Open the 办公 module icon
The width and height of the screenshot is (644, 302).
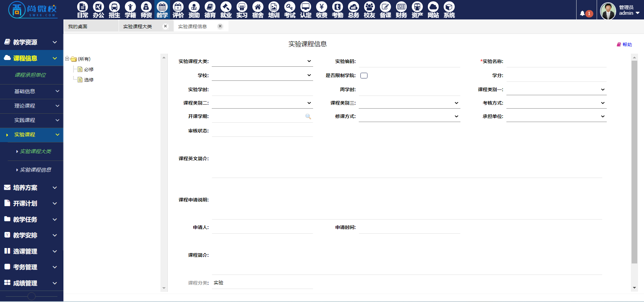point(98,10)
